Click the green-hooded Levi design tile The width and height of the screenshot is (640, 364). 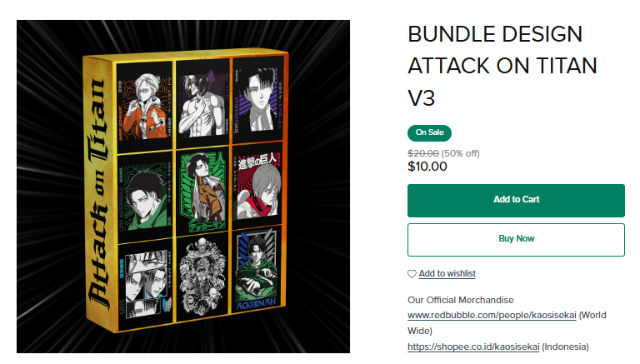(144, 196)
